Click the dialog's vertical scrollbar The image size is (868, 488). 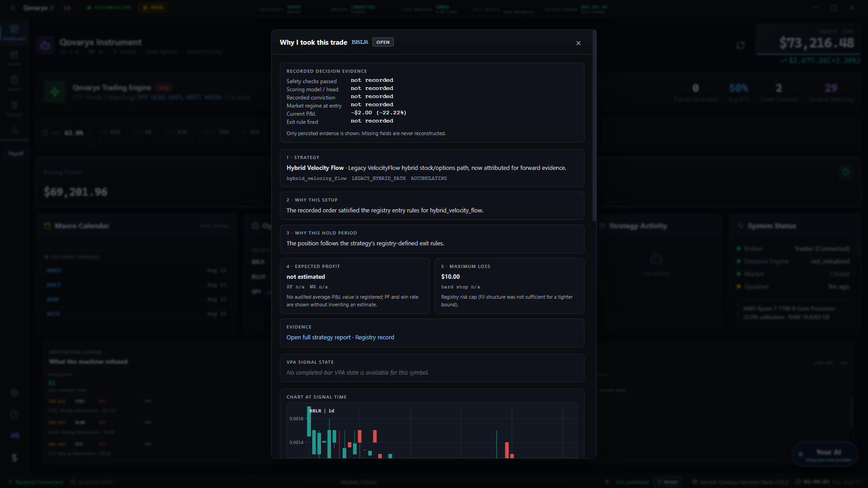594,127
